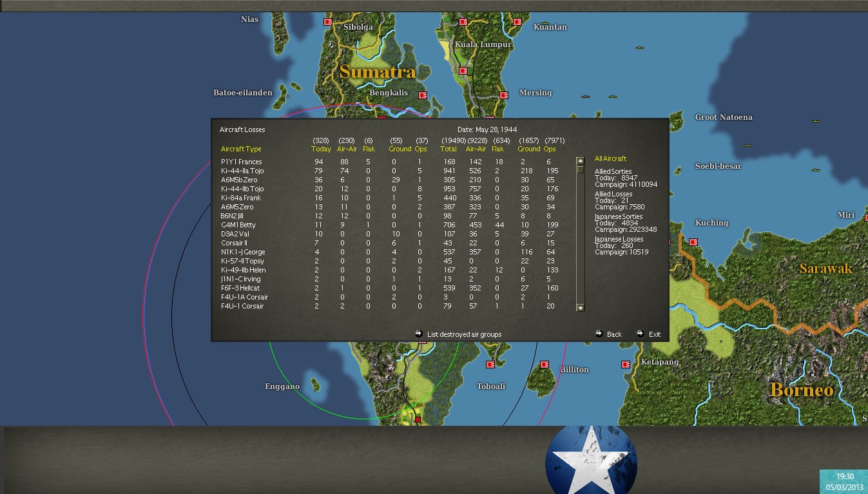The width and height of the screenshot is (868, 494).
Task: Click the scroll down arrow in Aircraft Losses
Action: (580, 308)
